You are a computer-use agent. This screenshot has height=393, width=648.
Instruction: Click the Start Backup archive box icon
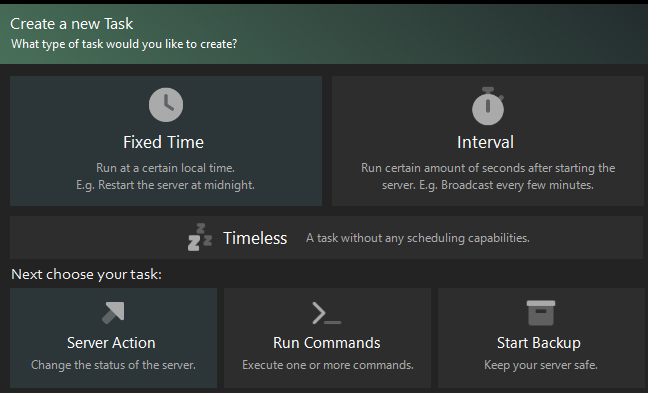[541, 313]
